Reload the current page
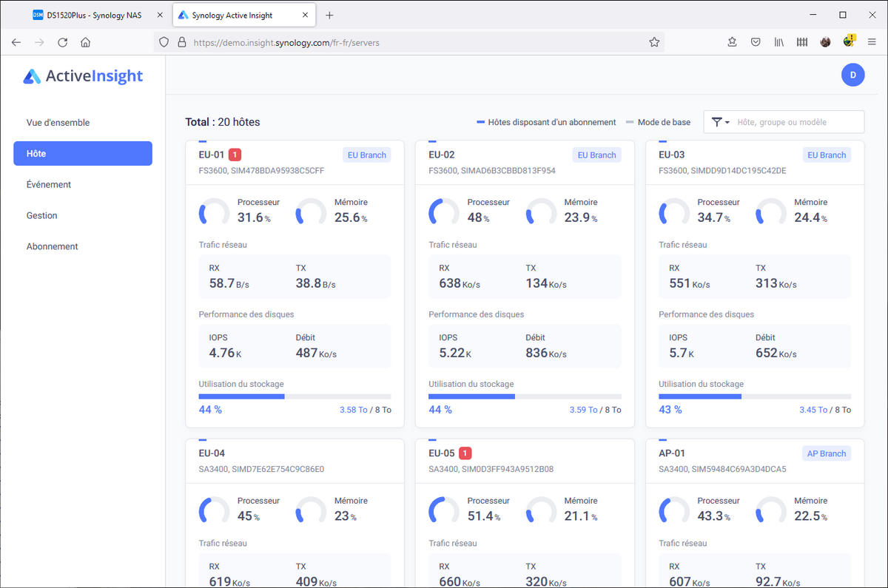Viewport: 888px width, 588px height. 62,42
